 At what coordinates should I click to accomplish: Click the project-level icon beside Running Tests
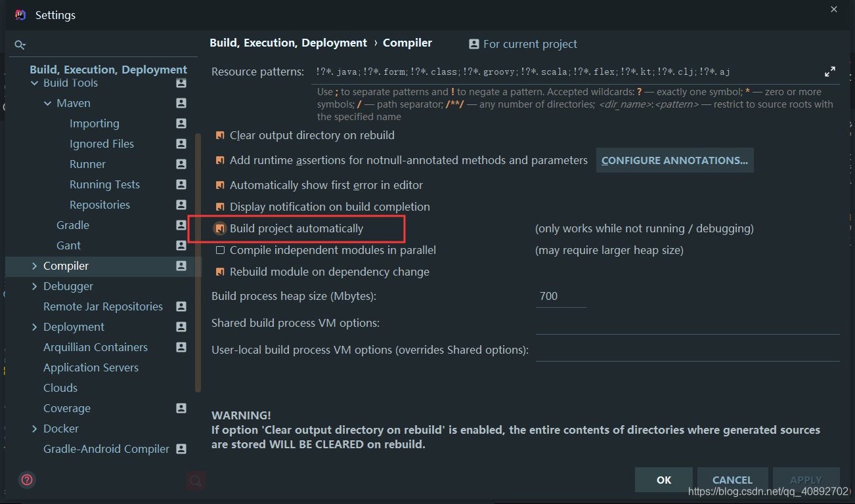181,184
